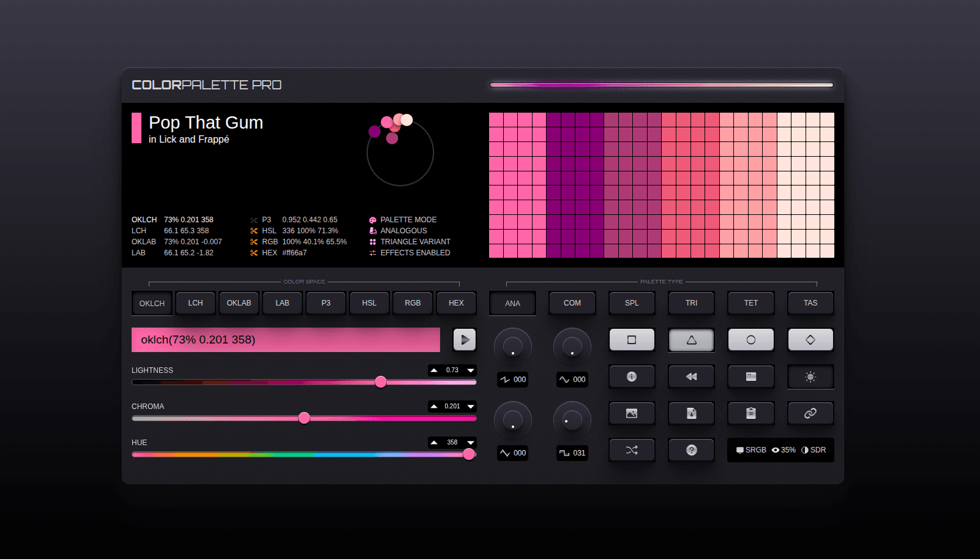Click the clipboard copy icon
The height and width of the screenshot is (559, 980).
pos(751,413)
